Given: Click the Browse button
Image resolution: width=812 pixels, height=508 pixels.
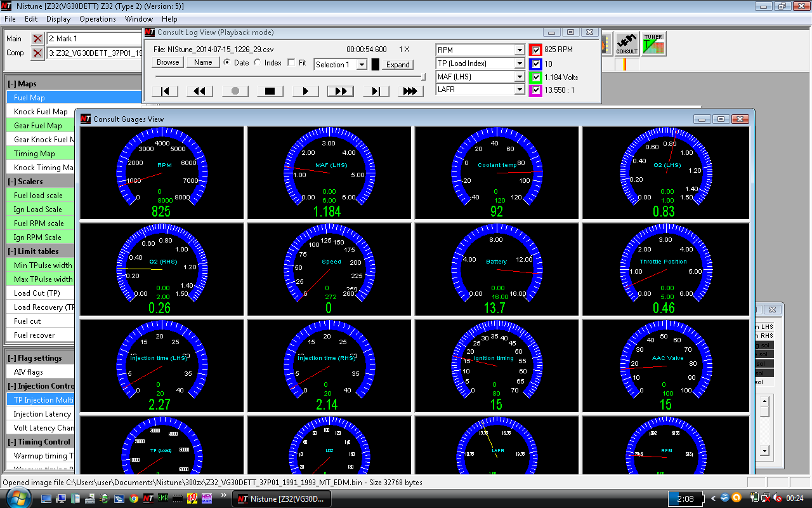Looking at the screenshot, I should coord(168,62).
